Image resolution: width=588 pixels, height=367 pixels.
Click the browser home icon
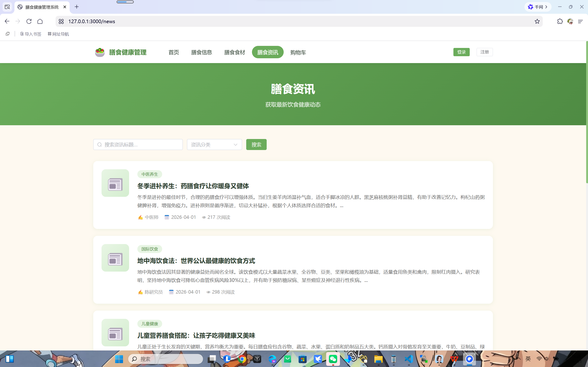point(40,21)
